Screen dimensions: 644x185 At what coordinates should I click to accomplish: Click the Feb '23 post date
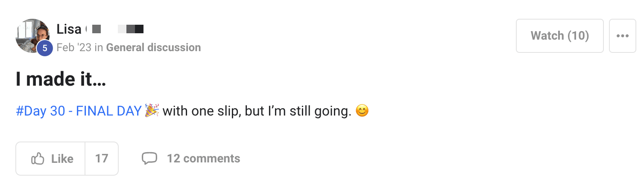(74, 47)
